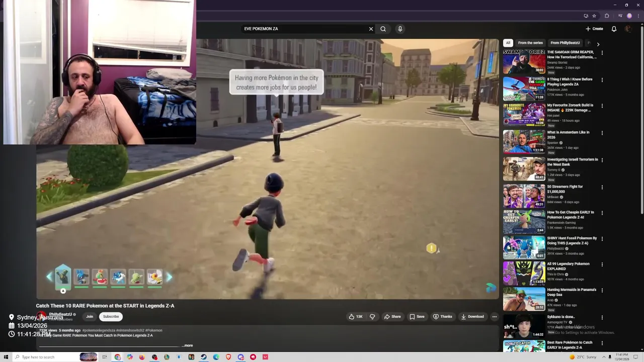The image size is (644, 362).
Task: Open the Windows Start menu
Action: (6, 357)
